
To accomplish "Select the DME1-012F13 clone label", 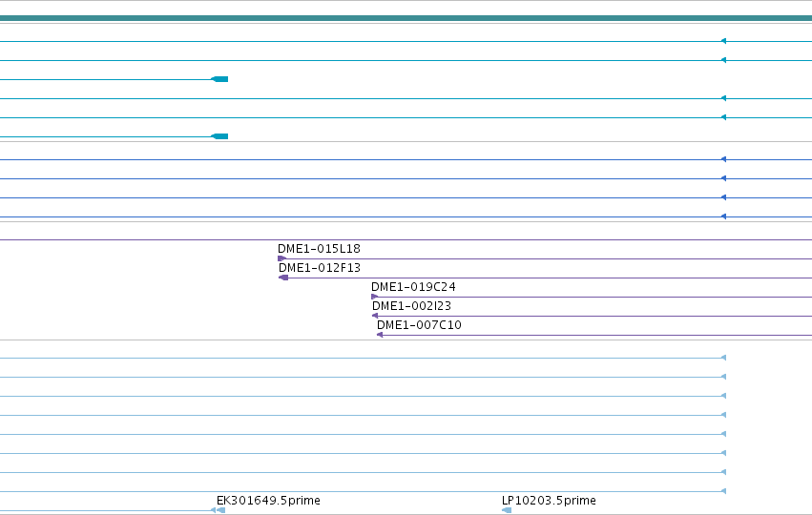I will point(320,268).
